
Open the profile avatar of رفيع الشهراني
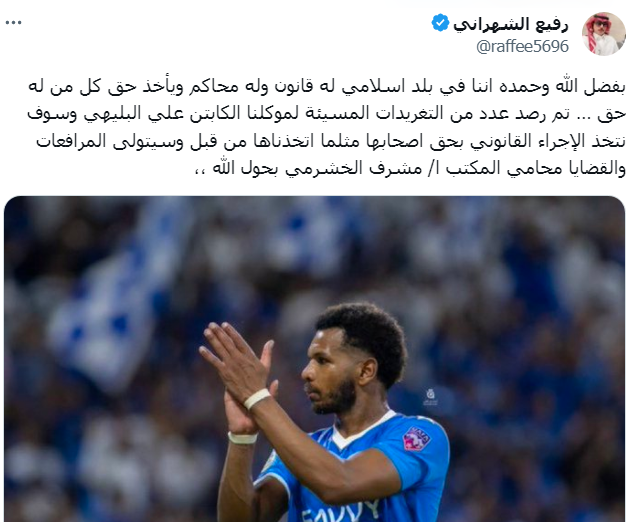(604, 34)
